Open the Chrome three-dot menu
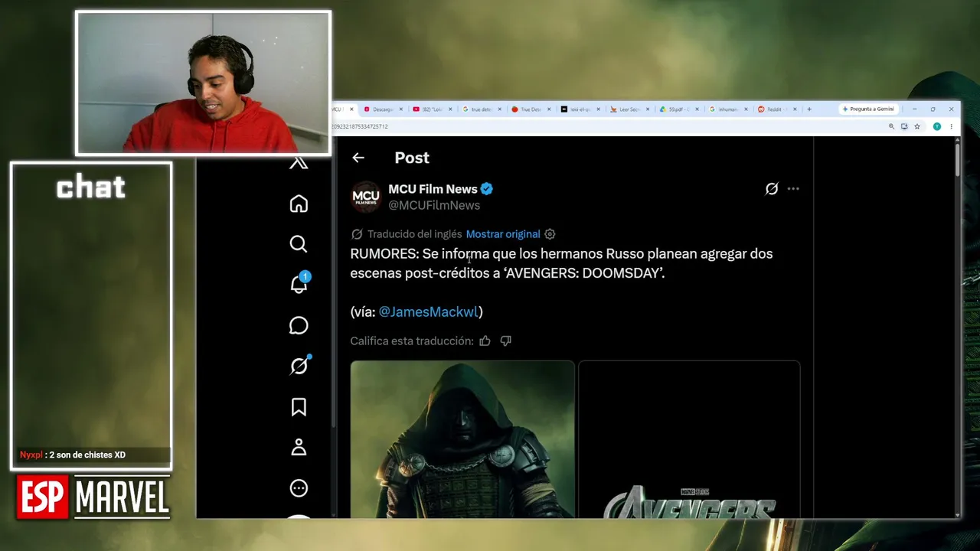This screenshot has width=980, height=551. pyautogui.click(x=951, y=127)
